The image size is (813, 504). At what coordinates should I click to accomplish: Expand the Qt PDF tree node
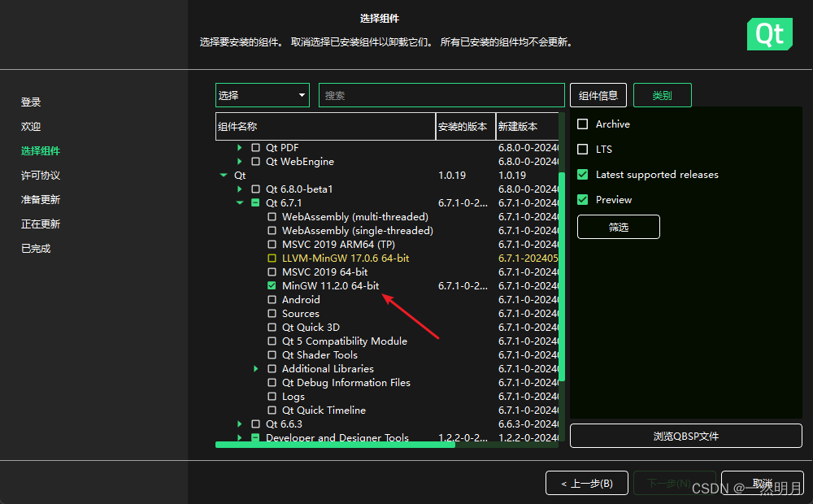click(x=240, y=148)
